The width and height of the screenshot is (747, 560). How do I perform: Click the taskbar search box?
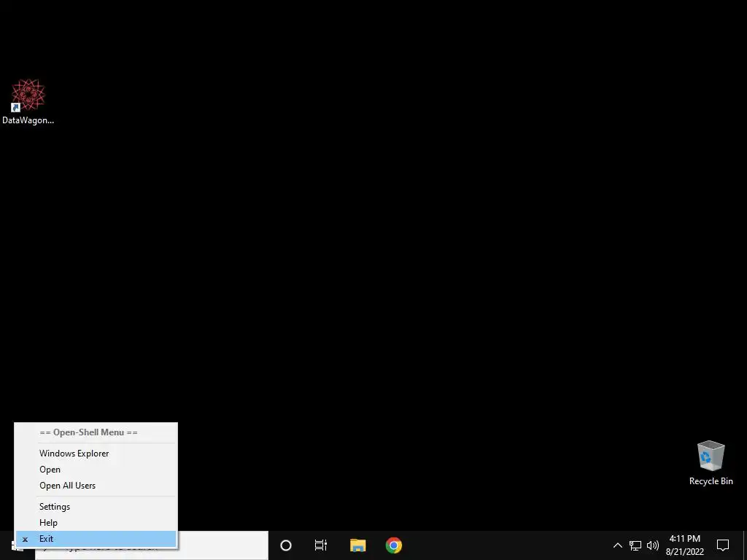(x=223, y=545)
